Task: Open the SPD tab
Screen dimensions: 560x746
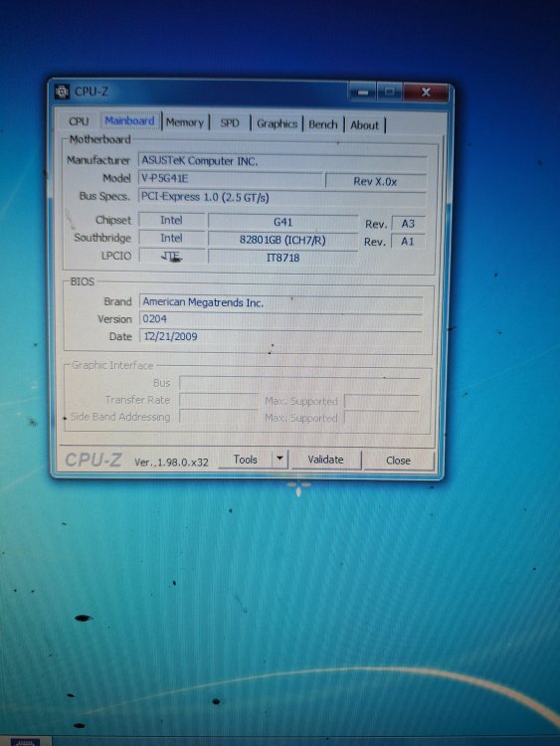Action: [230, 123]
